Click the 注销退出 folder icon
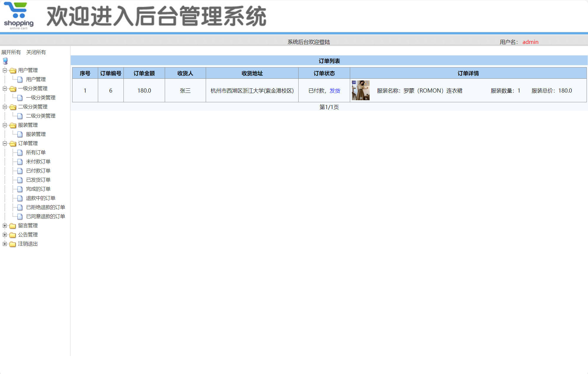Viewport: 588px width, 374px height. [x=12, y=244]
